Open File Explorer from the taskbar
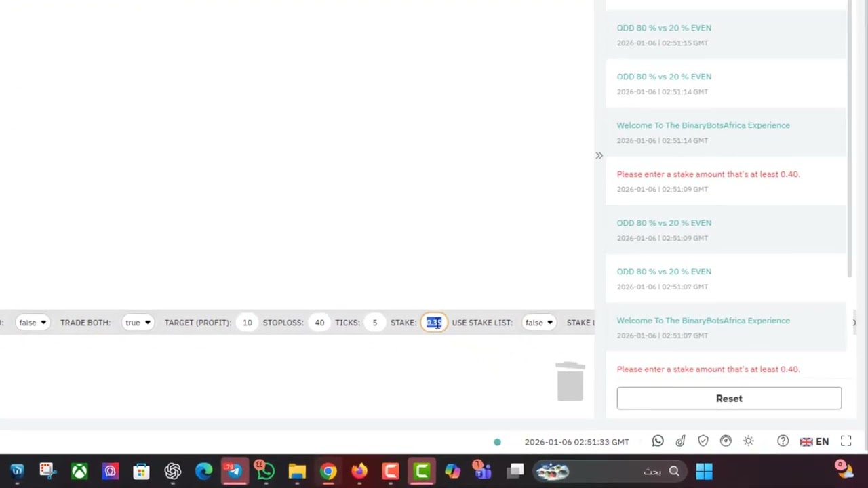Viewport: 868px width, 488px height. (x=297, y=471)
